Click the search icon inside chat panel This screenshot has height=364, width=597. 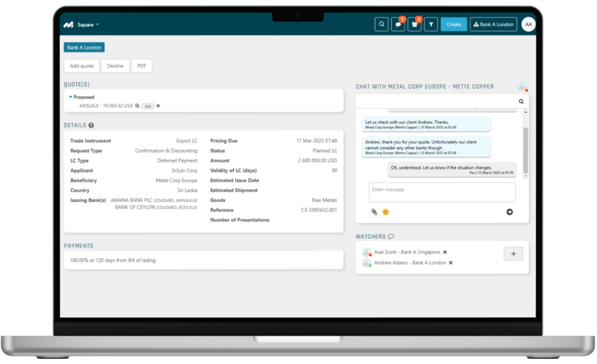point(521,101)
